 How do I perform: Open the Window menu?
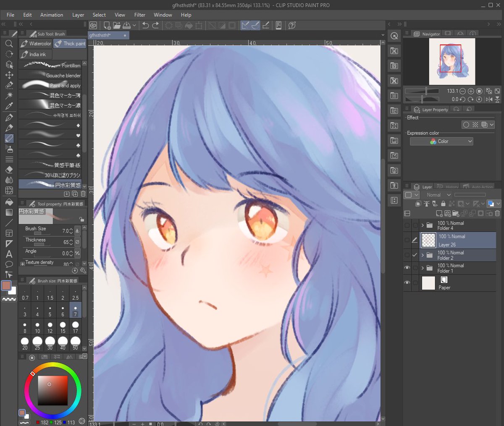pyautogui.click(x=163, y=15)
